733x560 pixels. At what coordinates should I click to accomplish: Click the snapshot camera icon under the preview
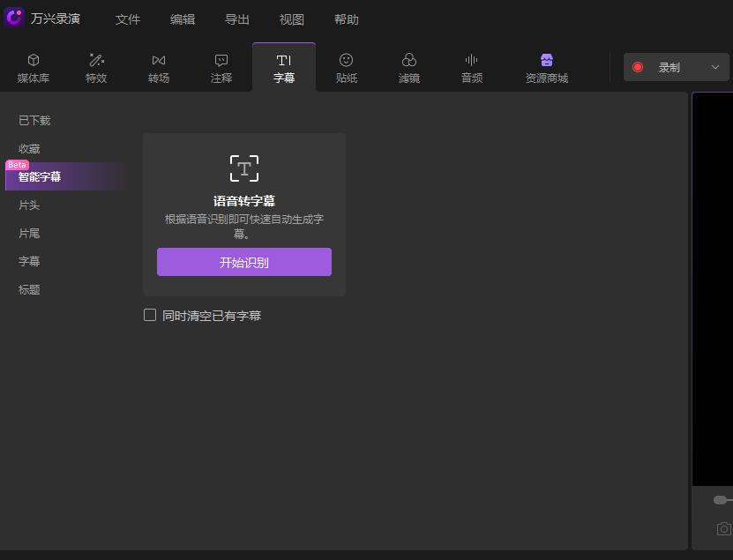coord(724,528)
